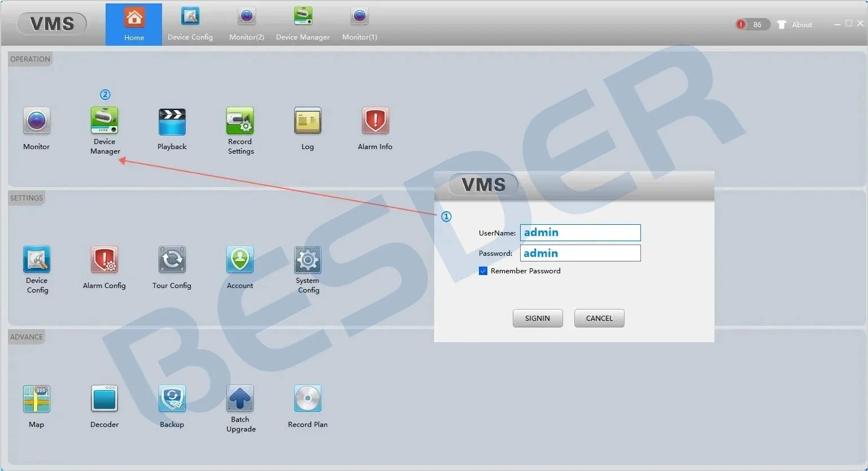The height and width of the screenshot is (471, 868).
Task: Click the CANCEL button in login dialog
Action: point(599,318)
